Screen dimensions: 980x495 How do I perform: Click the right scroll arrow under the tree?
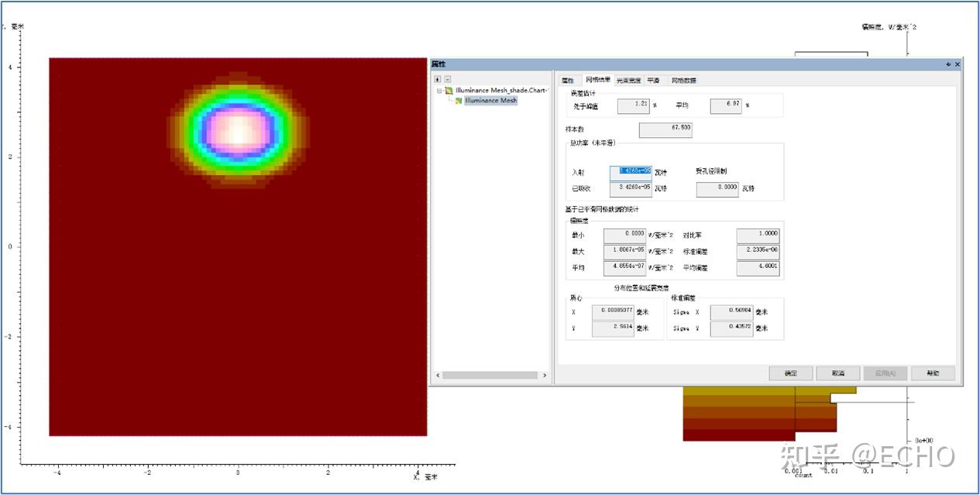(x=545, y=376)
